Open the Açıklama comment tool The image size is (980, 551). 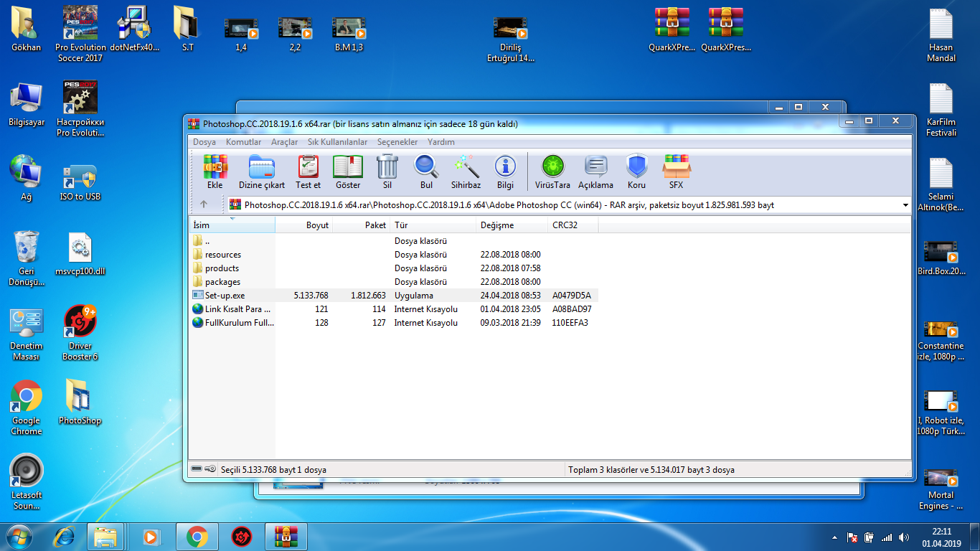coord(596,172)
